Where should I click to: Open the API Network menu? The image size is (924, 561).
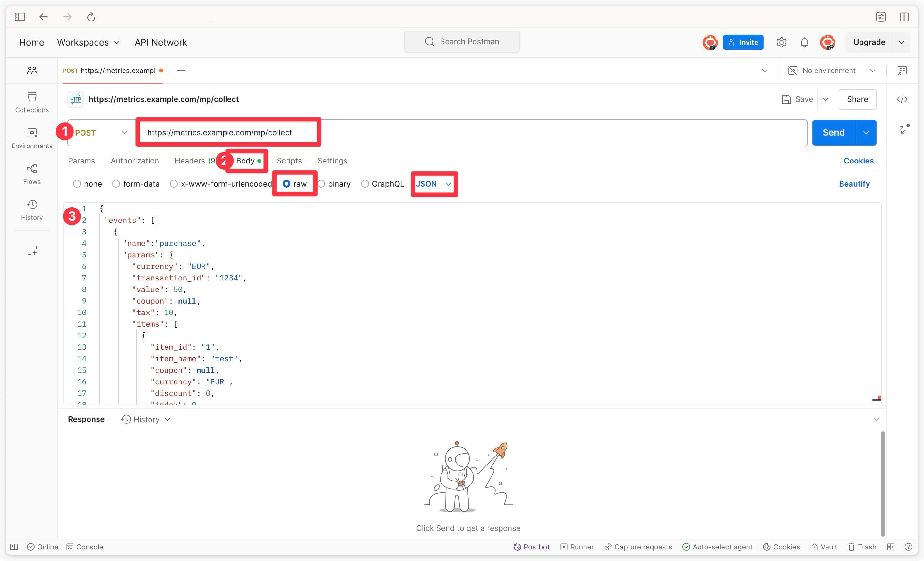click(x=161, y=42)
